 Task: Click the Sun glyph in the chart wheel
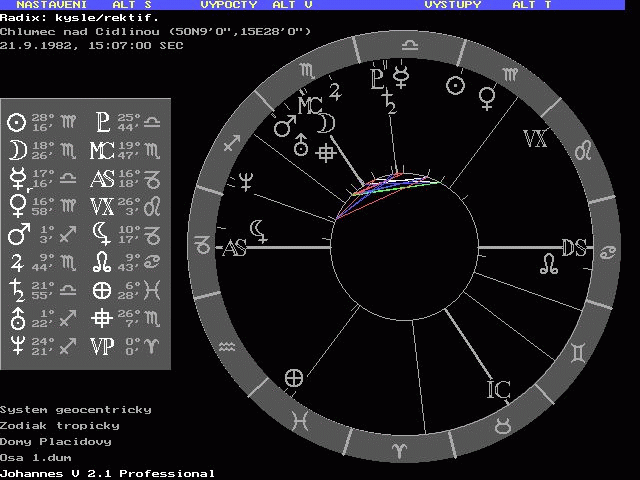(x=455, y=86)
